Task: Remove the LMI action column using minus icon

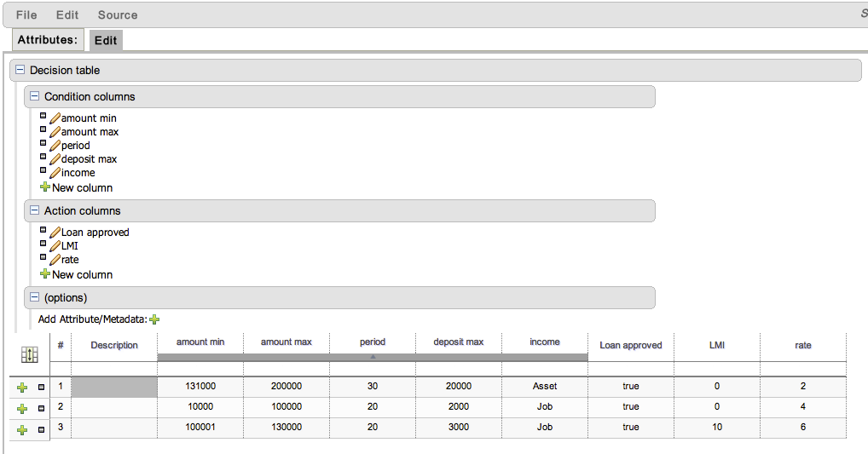Action: [x=43, y=243]
